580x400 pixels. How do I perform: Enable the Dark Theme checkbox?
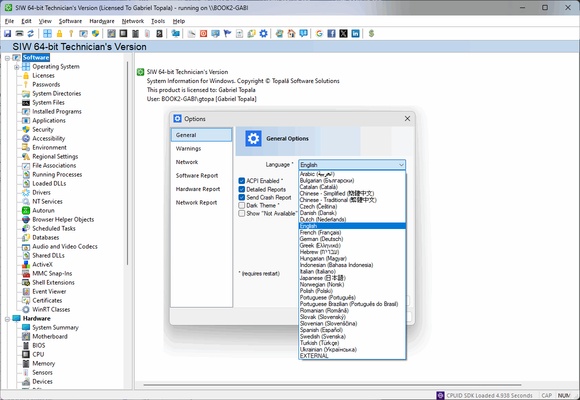[242, 205]
